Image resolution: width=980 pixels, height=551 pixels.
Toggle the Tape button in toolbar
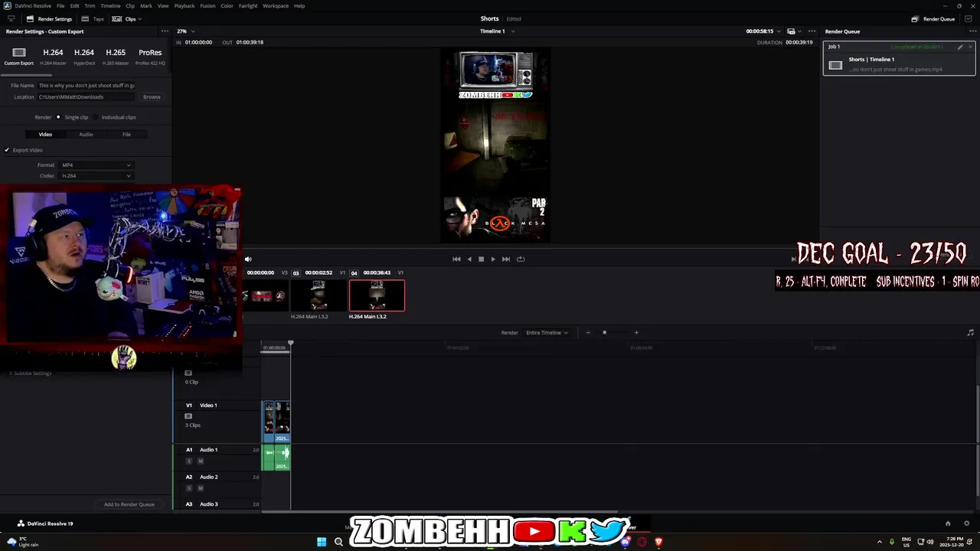pyautogui.click(x=93, y=18)
